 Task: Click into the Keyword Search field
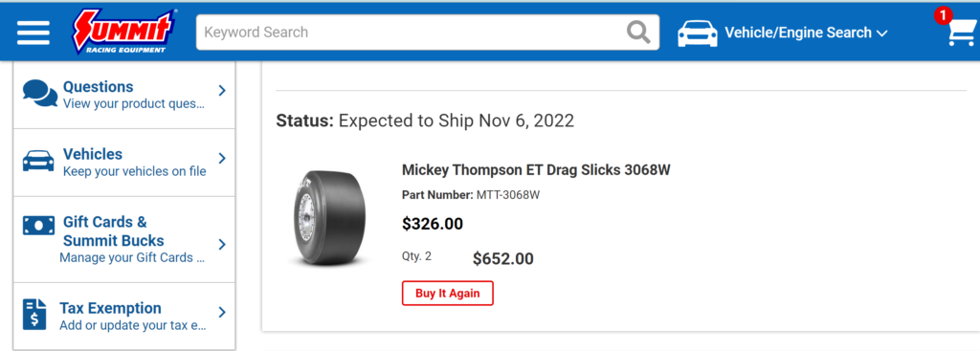tap(412, 32)
